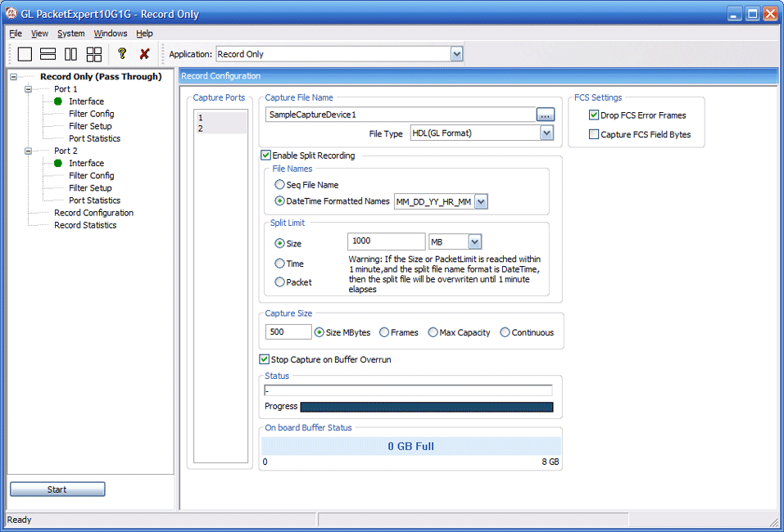Click the GL application logo in title bar
The width and height of the screenshot is (784, 532).
click(11, 13)
